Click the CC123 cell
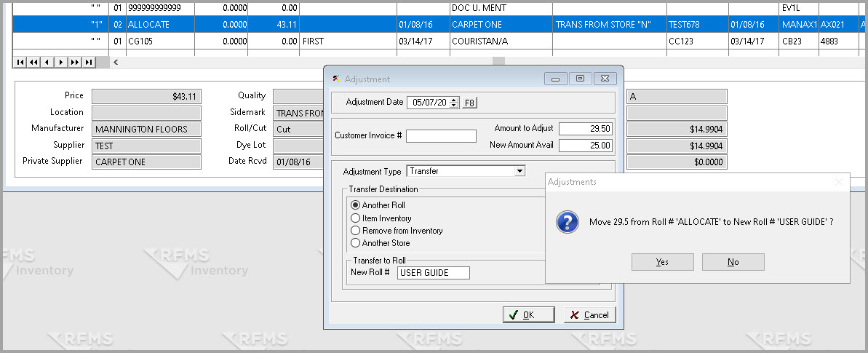 698,41
